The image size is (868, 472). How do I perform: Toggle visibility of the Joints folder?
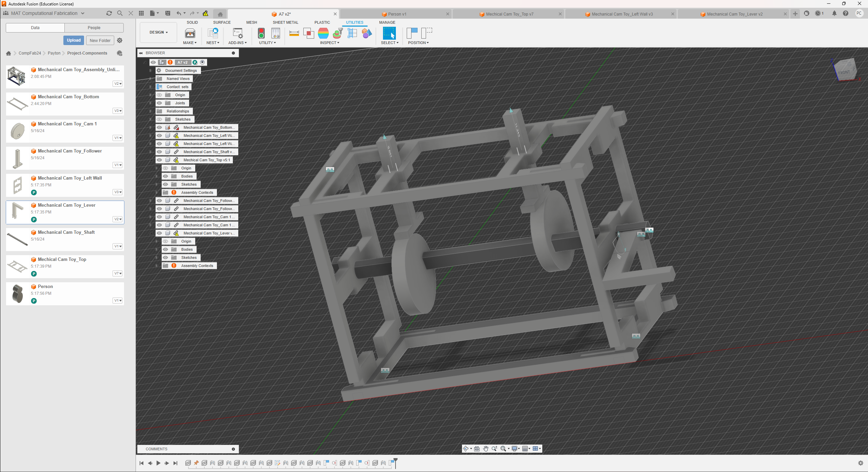click(159, 103)
